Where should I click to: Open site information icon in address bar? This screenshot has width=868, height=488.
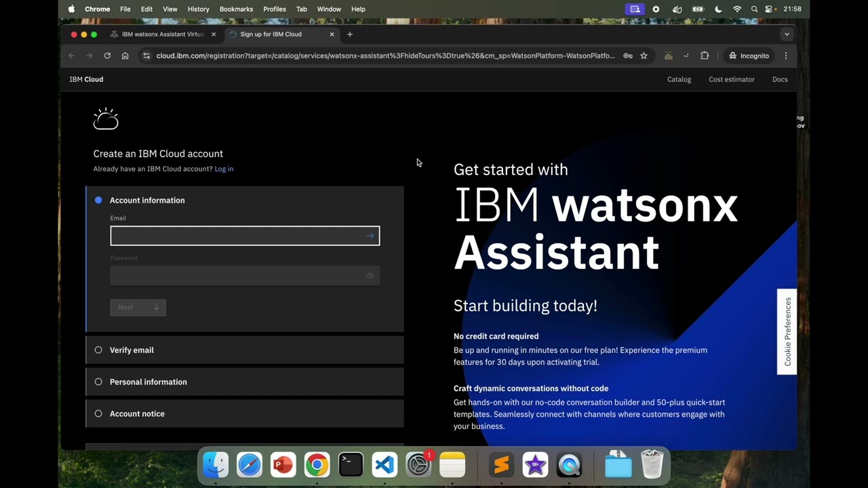[x=146, y=56]
